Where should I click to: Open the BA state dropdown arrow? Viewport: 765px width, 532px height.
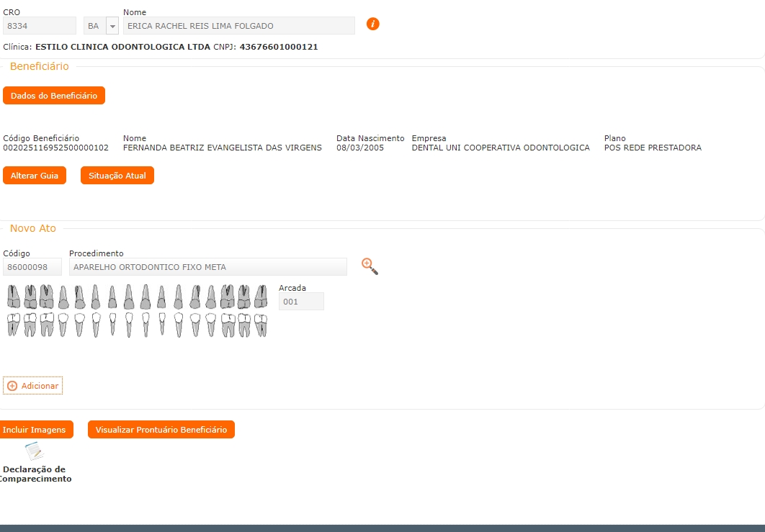click(x=112, y=26)
